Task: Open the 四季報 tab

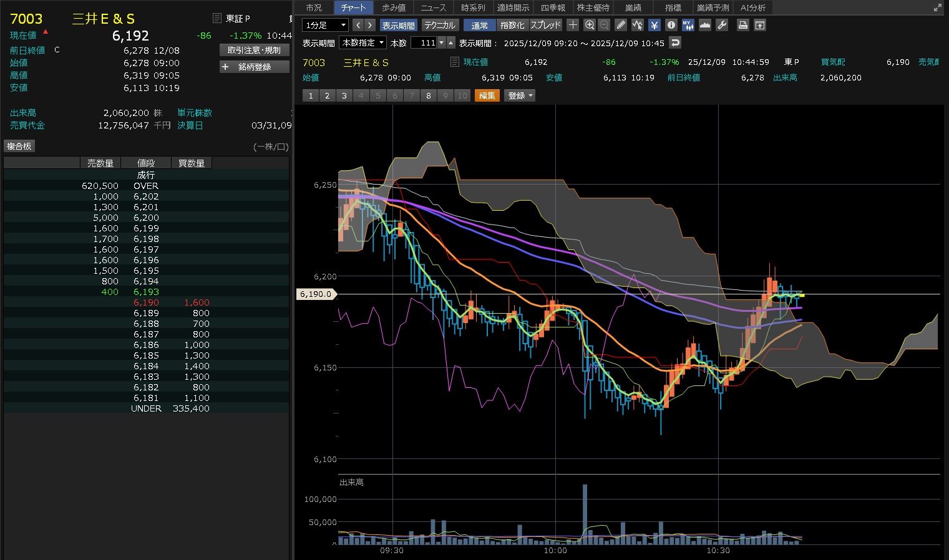Action: [x=553, y=7]
